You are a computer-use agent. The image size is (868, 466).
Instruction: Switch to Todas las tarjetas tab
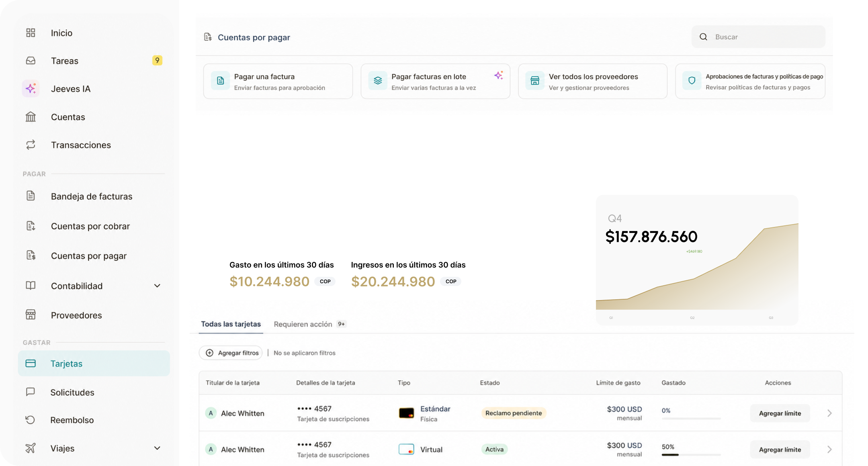pos(231,324)
